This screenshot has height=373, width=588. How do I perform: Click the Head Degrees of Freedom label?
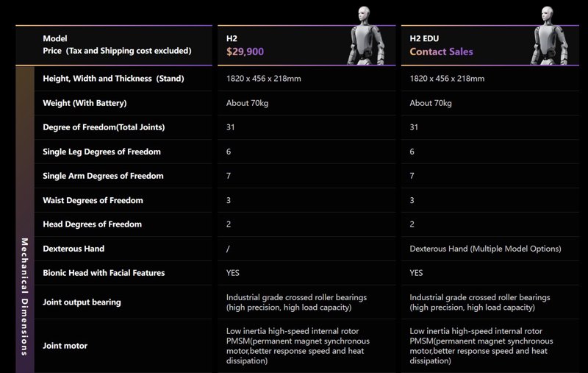(x=92, y=224)
